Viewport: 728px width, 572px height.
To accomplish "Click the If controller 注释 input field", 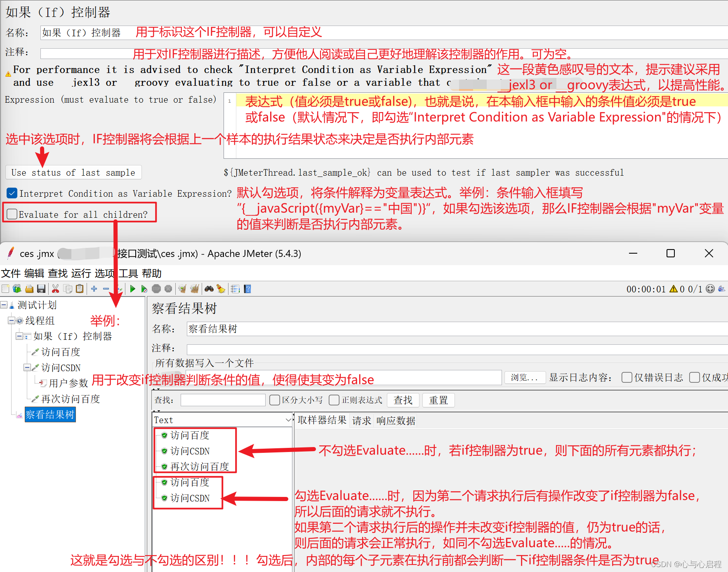I will tap(384, 54).
